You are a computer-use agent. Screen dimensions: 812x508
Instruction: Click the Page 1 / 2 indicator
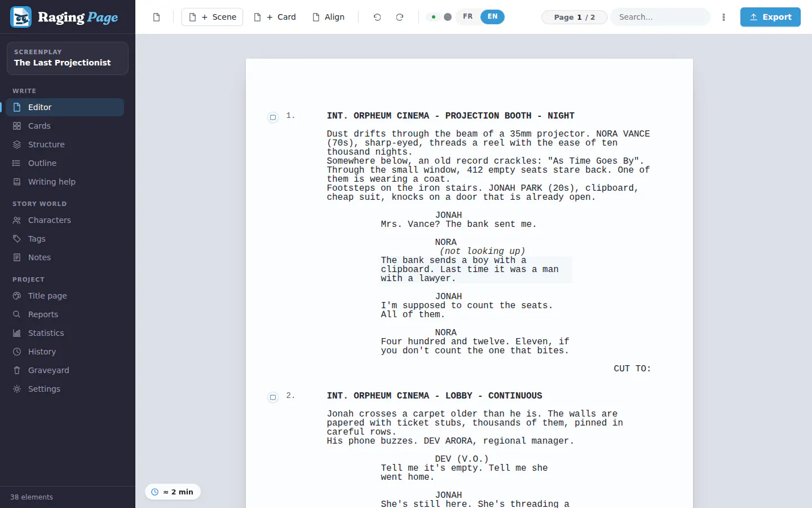(x=574, y=17)
